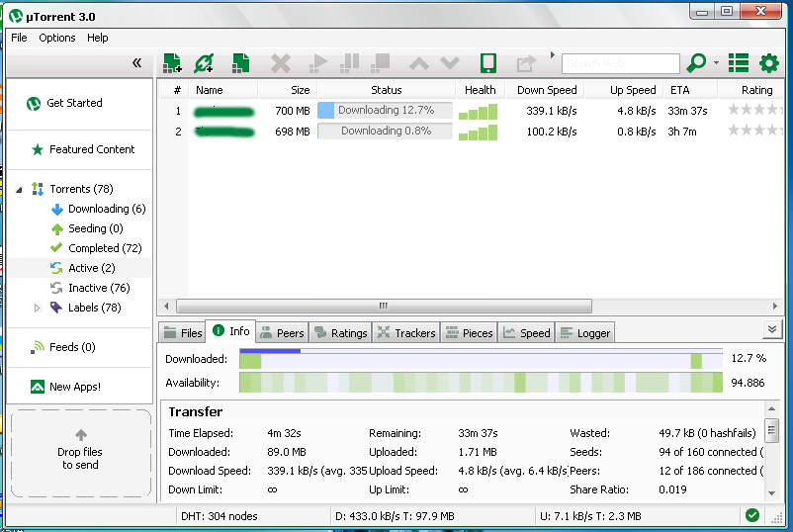Viewport: 793px width, 532px height.
Task: Click the torrent list horizontal scrollbar thumb
Action: (x=384, y=306)
